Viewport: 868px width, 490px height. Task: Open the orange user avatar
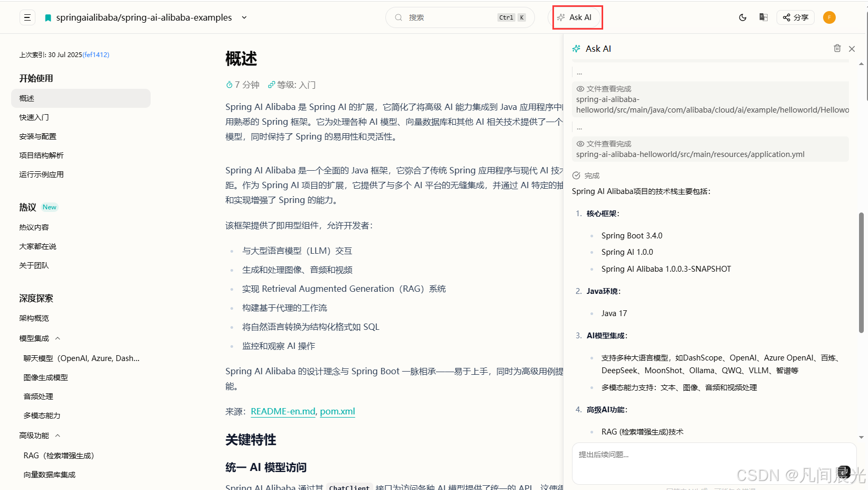pyautogui.click(x=829, y=17)
